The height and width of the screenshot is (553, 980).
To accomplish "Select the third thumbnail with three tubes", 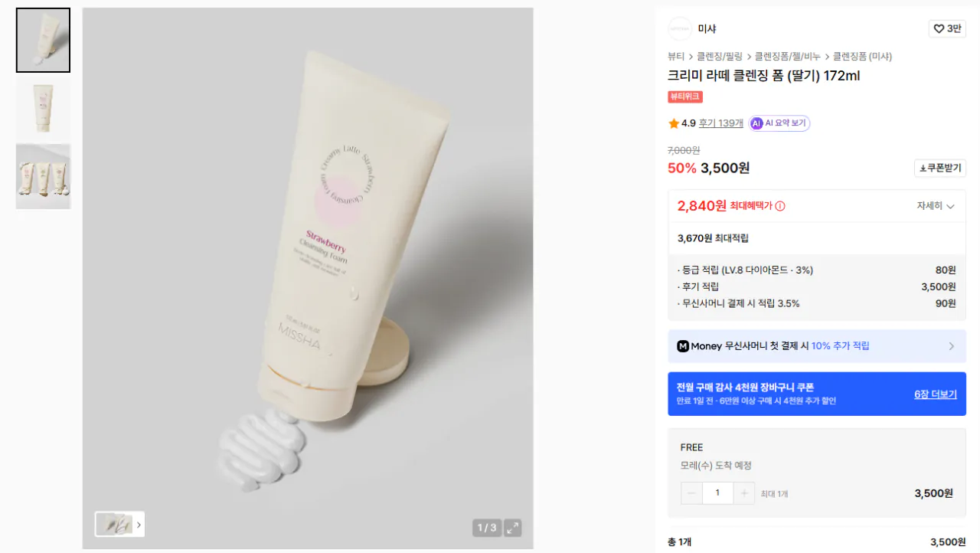I will pyautogui.click(x=43, y=176).
